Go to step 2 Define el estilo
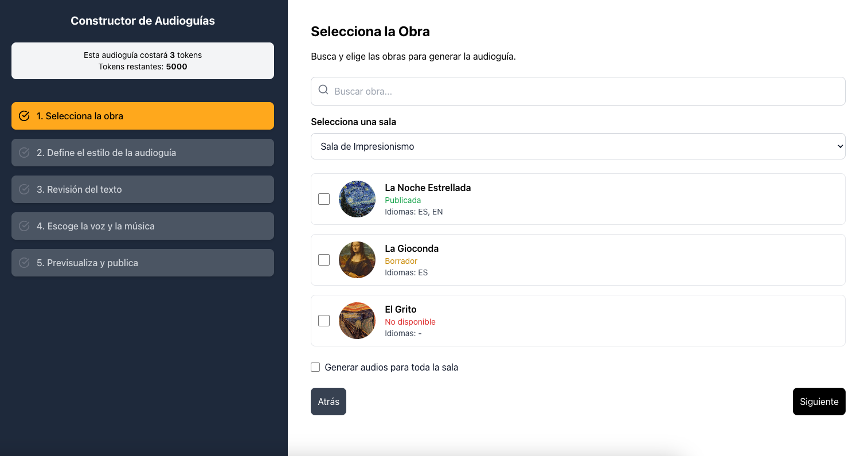This screenshot has width=868, height=456. tap(142, 153)
